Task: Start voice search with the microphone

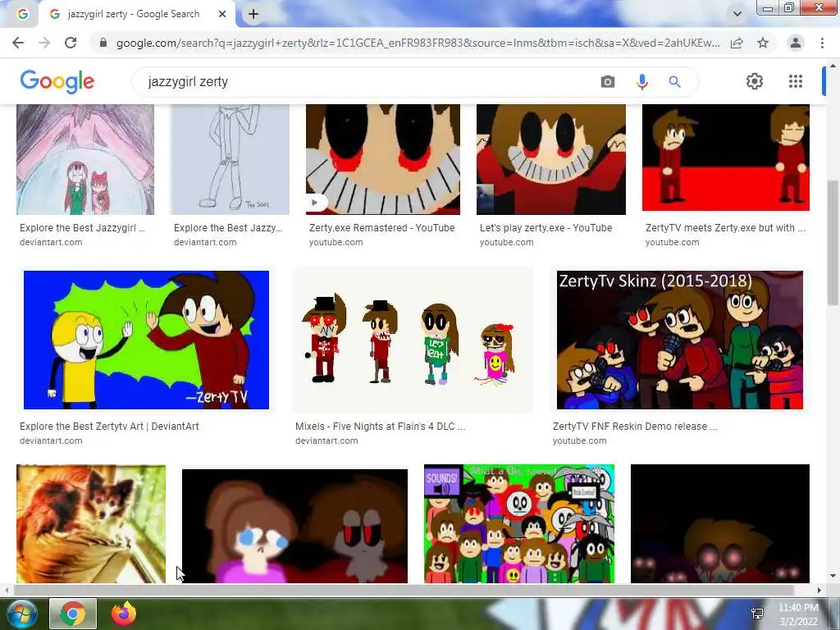Action: (x=641, y=81)
